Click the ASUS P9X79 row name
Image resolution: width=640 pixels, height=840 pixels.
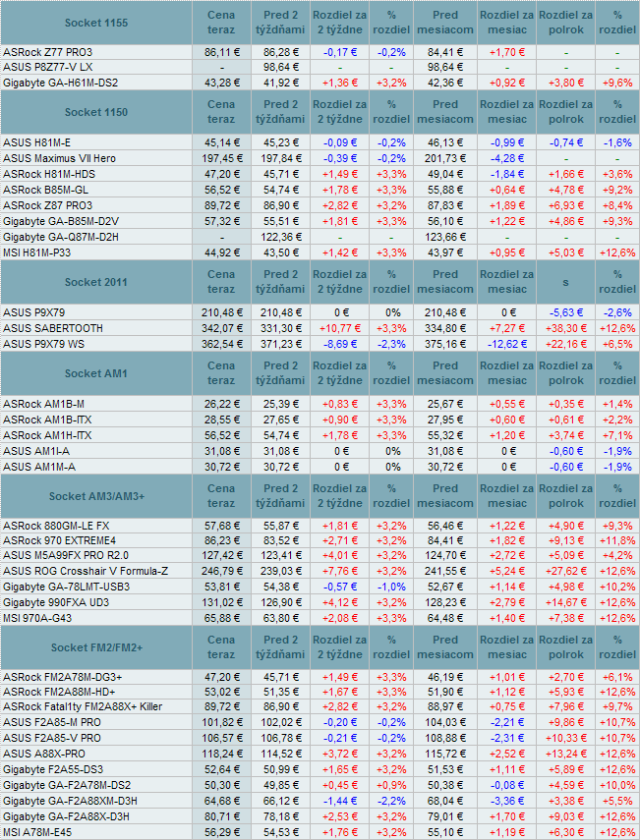point(33,312)
